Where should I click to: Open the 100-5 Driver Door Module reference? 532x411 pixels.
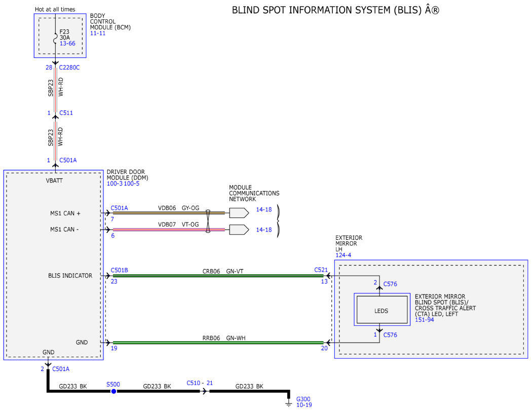pos(131,183)
